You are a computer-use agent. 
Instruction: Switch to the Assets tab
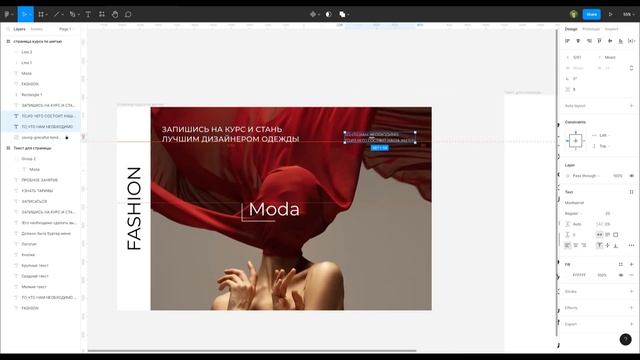(x=36, y=29)
